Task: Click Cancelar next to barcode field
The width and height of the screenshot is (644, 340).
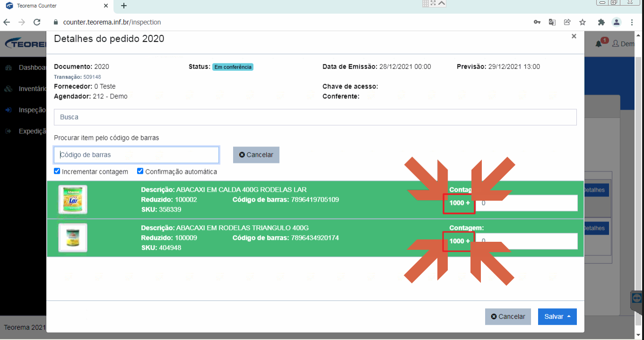Action: tap(256, 155)
